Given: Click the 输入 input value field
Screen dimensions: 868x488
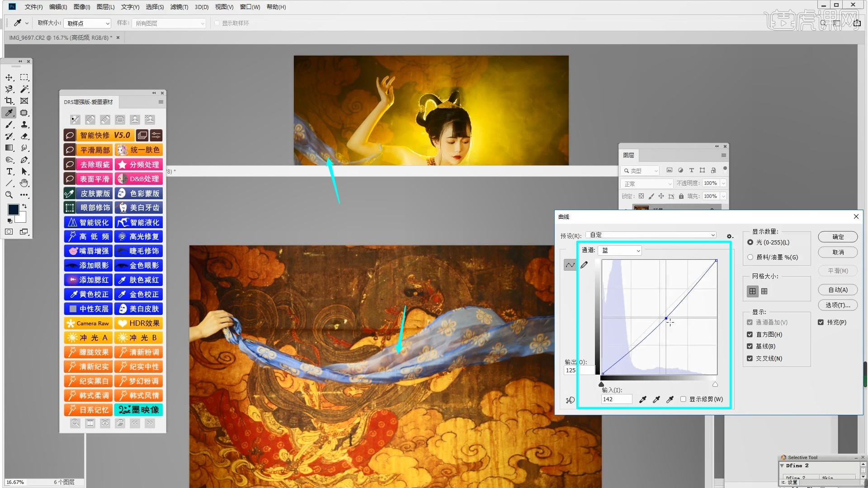Looking at the screenshot, I should 617,399.
